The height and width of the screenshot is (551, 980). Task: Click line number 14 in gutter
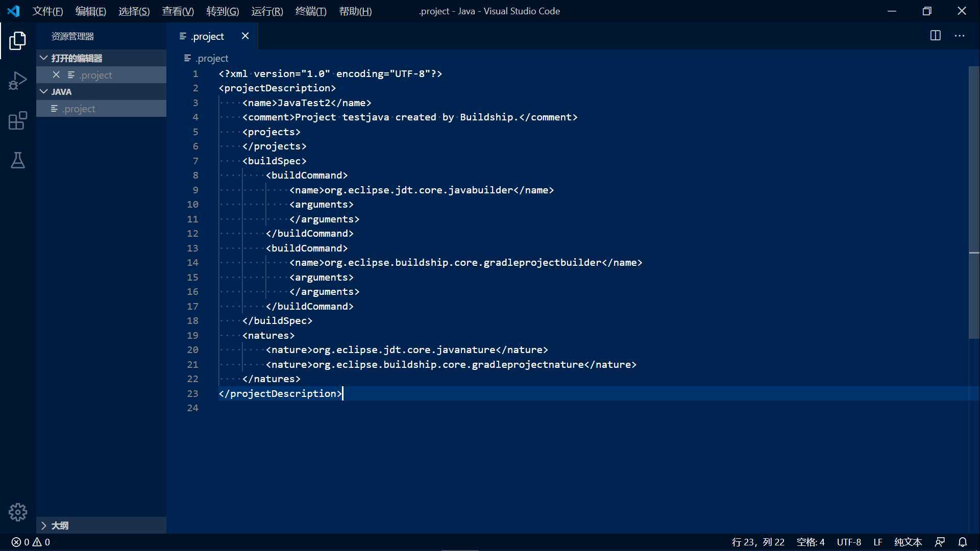(192, 263)
